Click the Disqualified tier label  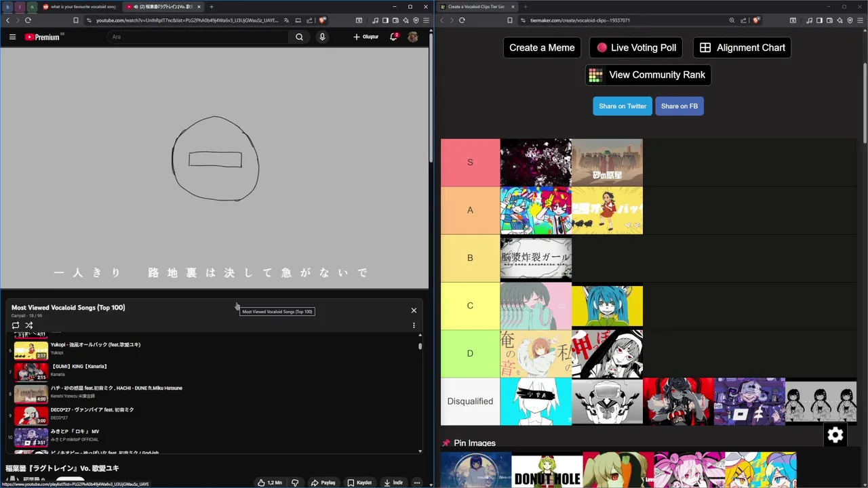coord(470,401)
